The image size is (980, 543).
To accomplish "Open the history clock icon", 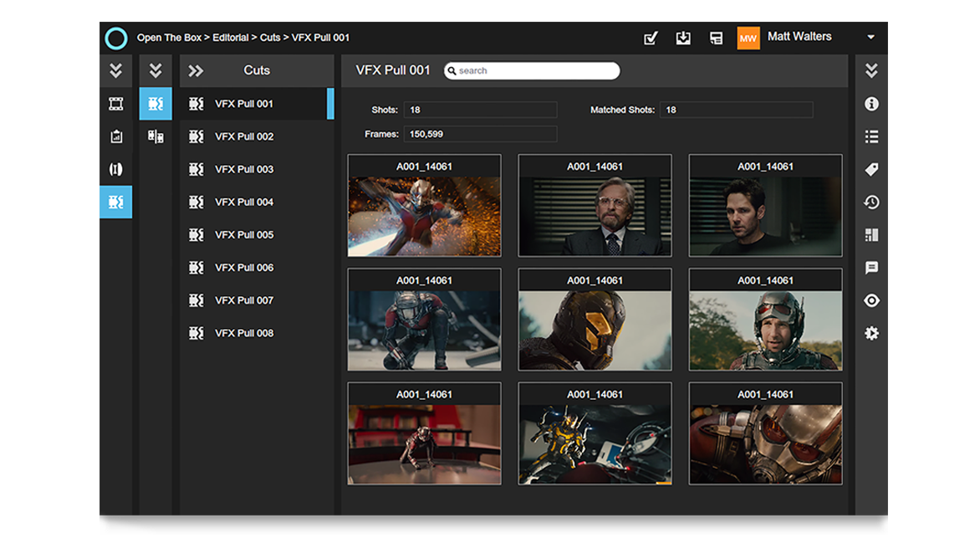I will (x=871, y=202).
